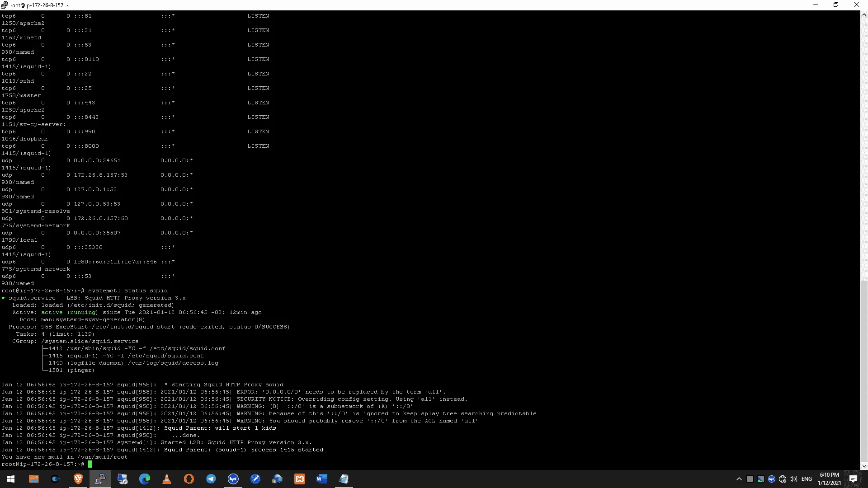The image size is (868, 488).
Task: Click '(squid-1) process 1415 started' log line
Action: 269,450
